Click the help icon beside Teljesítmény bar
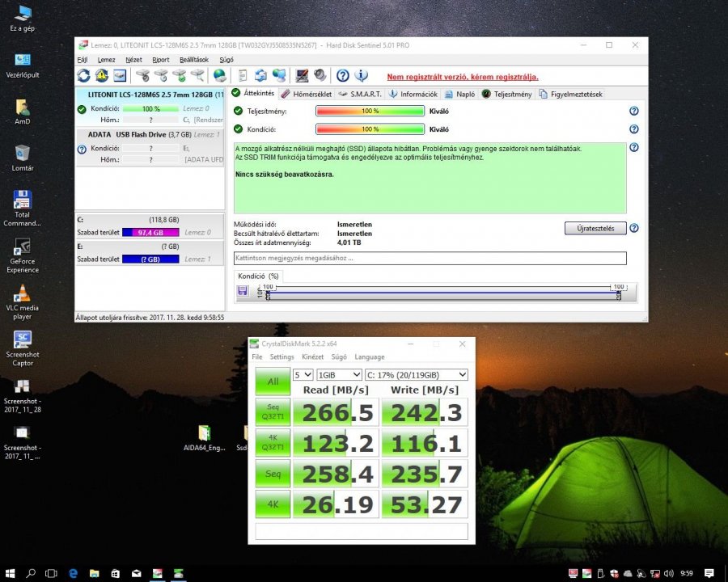The height and width of the screenshot is (582, 728). pos(633,111)
